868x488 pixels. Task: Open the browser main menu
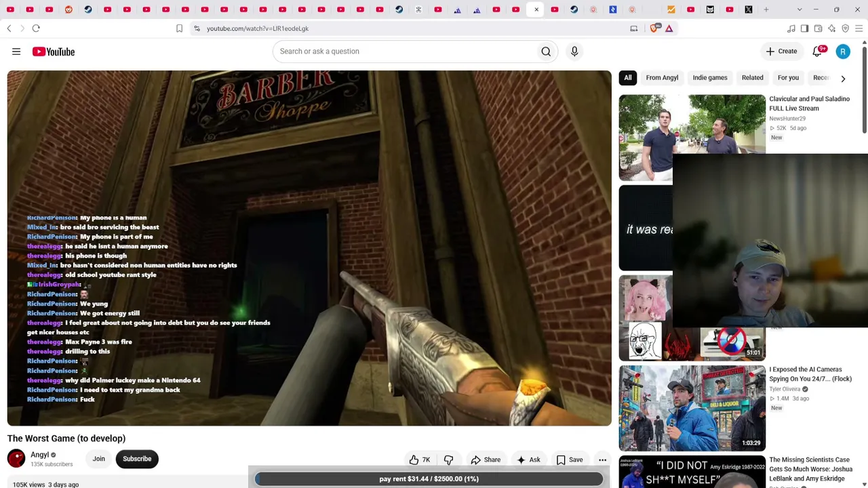point(859,28)
